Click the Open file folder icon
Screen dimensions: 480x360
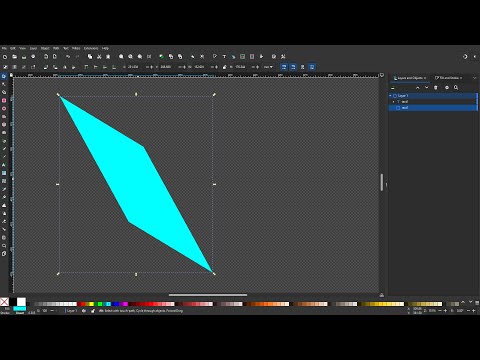(x=14, y=57)
